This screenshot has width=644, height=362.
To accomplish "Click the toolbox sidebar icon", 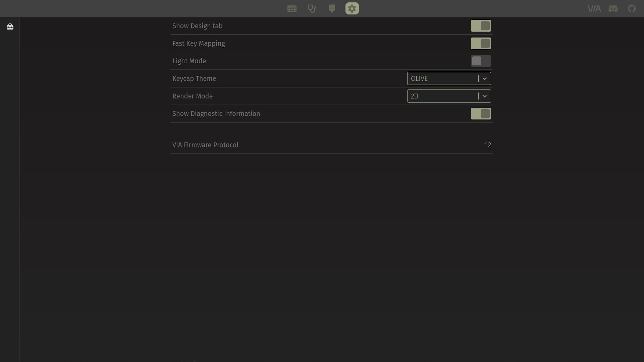I will (x=10, y=26).
